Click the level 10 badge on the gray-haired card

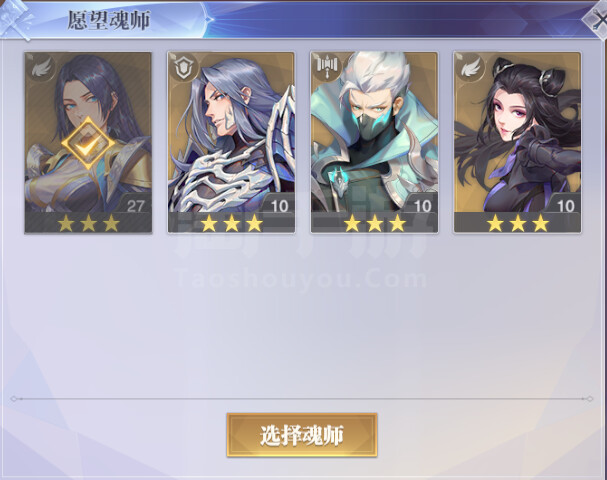(x=278, y=205)
